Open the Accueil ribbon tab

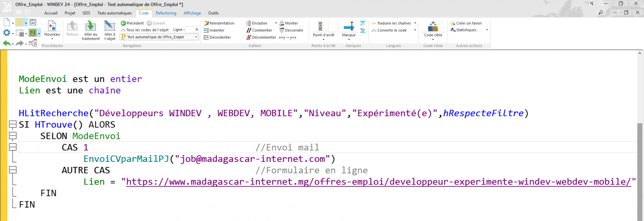pos(51,13)
